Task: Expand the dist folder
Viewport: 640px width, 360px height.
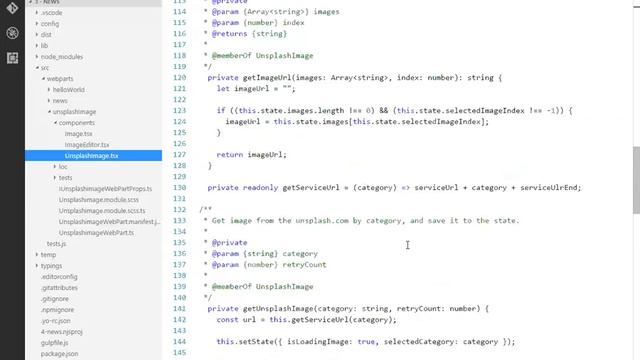Action: coord(46,35)
